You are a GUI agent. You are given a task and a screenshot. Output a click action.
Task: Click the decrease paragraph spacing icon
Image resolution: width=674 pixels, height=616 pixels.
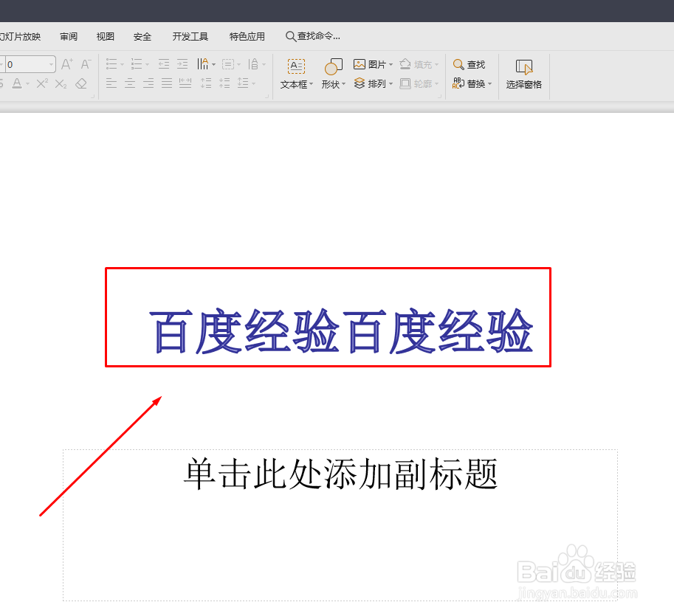coord(224,83)
